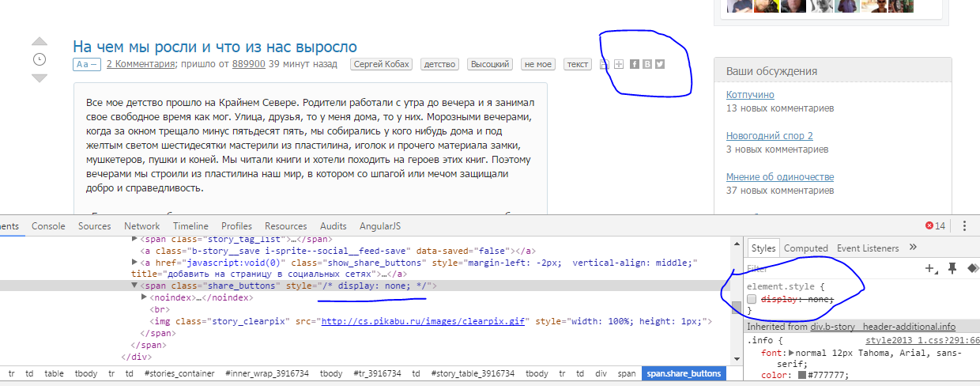Image resolution: width=980 pixels, height=386 pixels.
Task: Show more Styles sidebar tabs chevron
Action: tap(914, 248)
